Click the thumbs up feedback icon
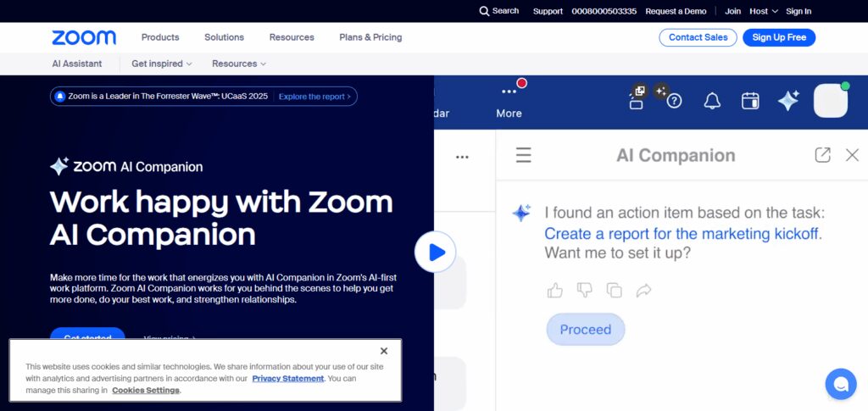The image size is (868, 411). pyautogui.click(x=554, y=291)
